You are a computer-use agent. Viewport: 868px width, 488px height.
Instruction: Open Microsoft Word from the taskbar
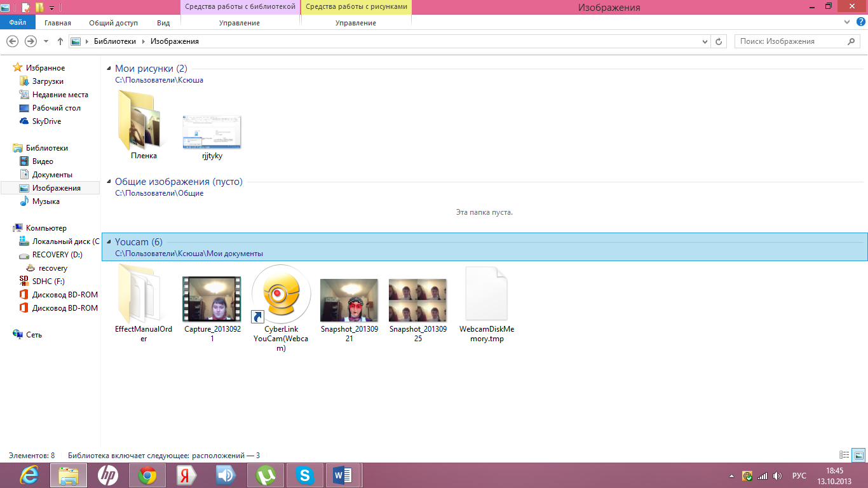(x=344, y=475)
